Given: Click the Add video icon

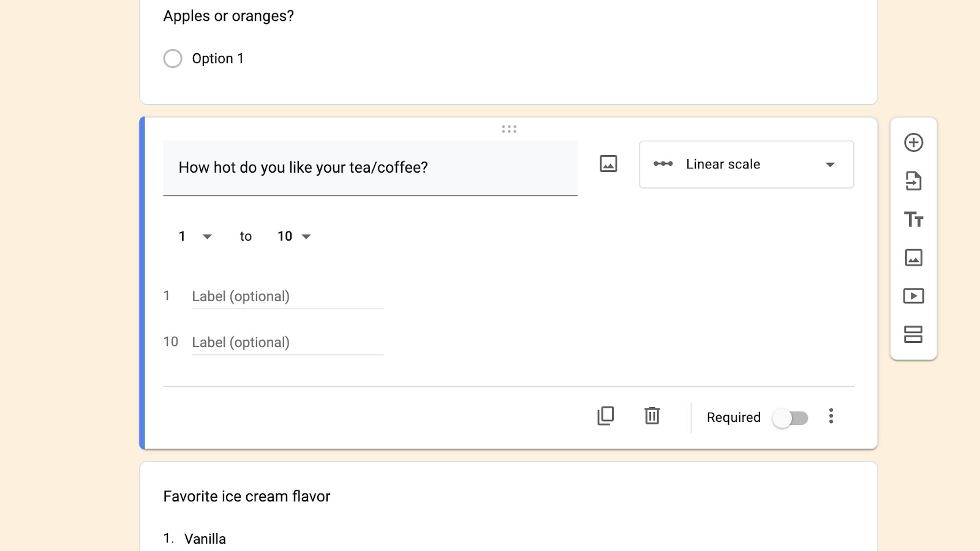Looking at the screenshot, I should tap(913, 296).
